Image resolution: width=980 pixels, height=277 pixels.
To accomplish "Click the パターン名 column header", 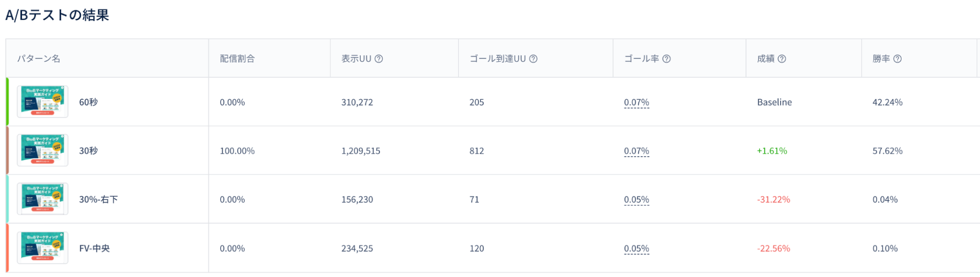I will pos(39,59).
